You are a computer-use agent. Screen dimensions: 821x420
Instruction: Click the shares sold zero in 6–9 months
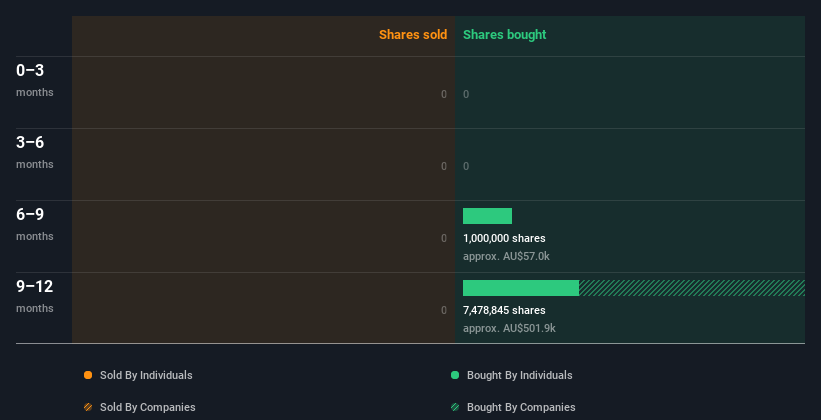444,238
